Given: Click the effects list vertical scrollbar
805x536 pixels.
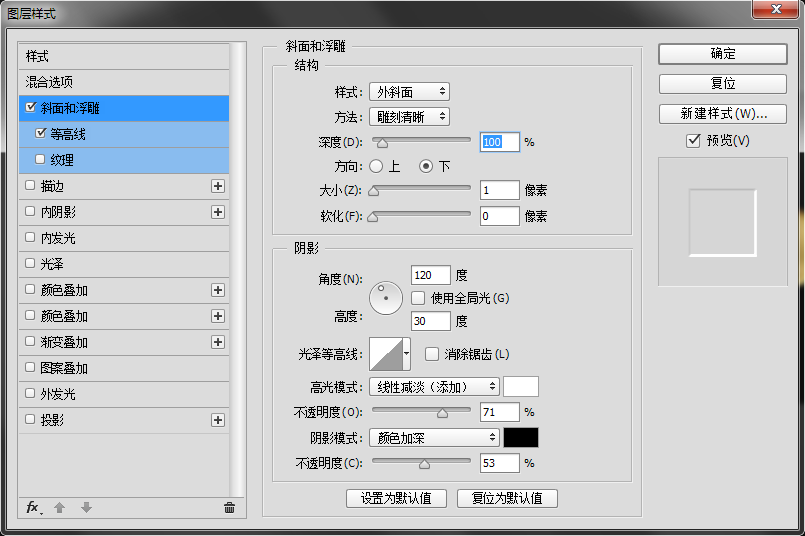Looking at the screenshot, I should click(x=237, y=270).
